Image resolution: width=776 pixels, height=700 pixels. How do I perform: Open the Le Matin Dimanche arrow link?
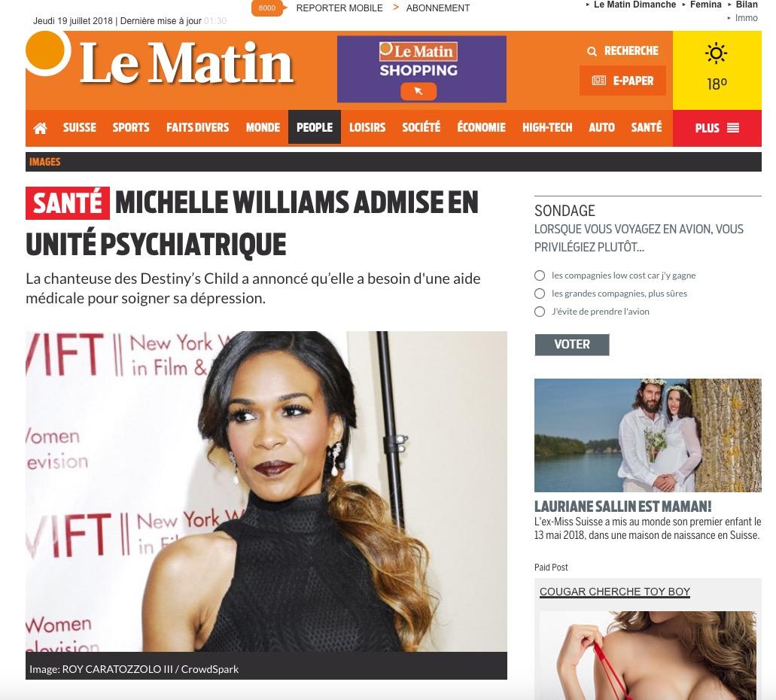[587, 5]
